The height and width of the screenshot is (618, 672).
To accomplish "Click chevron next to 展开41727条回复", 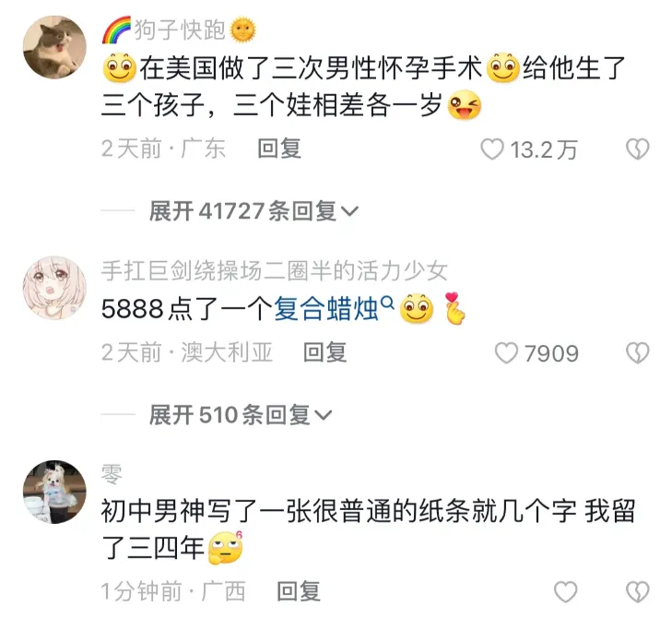I will click(x=348, y=211).
